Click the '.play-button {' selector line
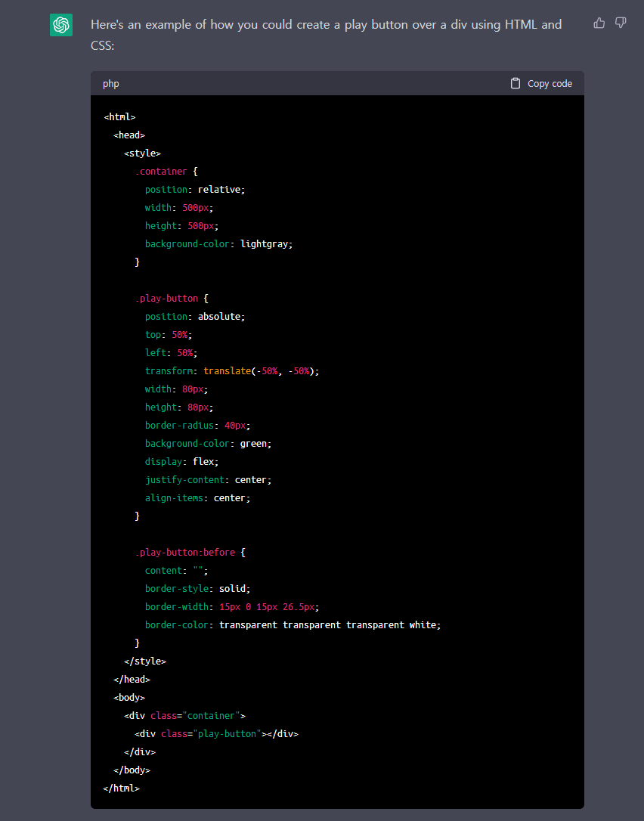Screen dimensions: 644x821 172,299
